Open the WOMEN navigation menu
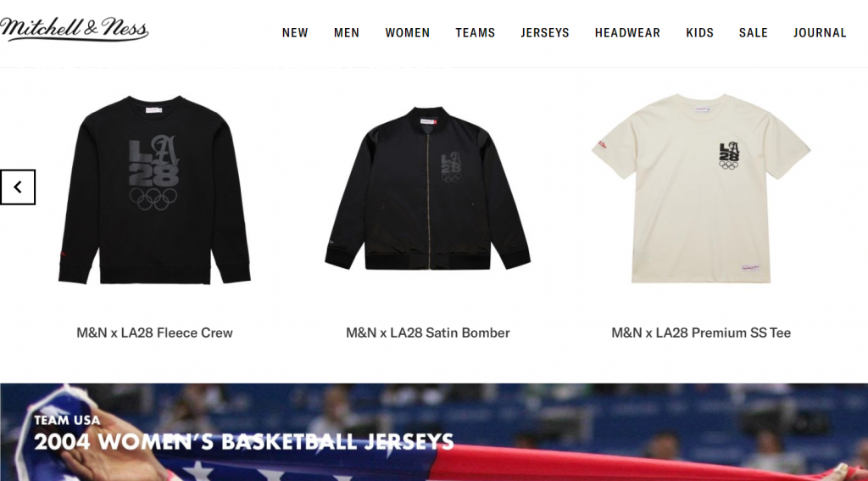 point(408,33)
